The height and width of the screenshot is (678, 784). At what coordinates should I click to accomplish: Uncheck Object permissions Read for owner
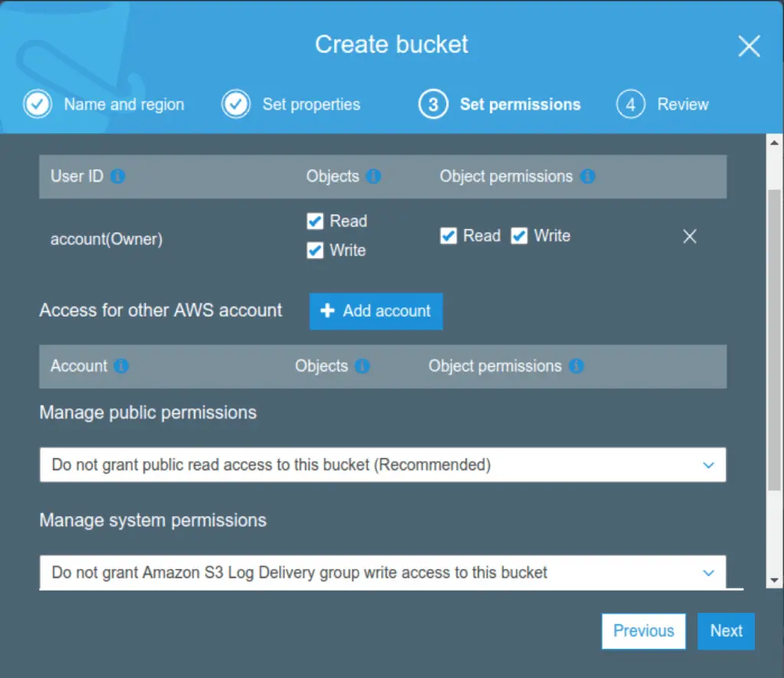click(x=449, y=236)
